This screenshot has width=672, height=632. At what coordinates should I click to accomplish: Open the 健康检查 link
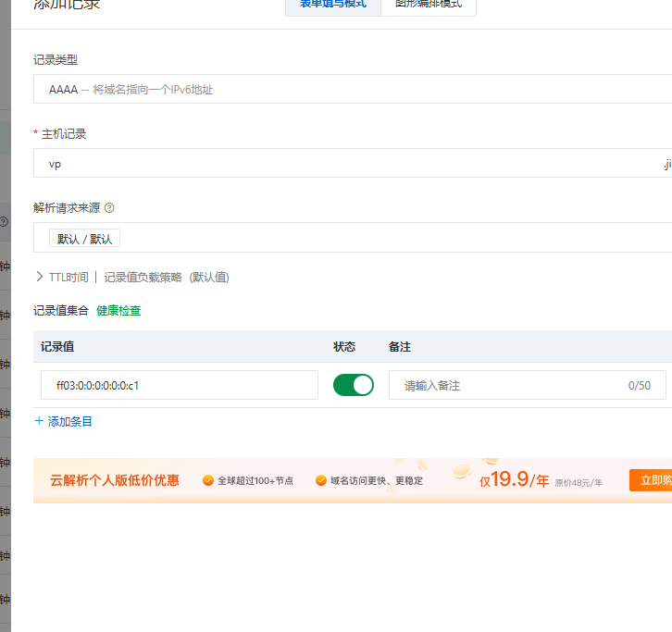tap(118, 311)
